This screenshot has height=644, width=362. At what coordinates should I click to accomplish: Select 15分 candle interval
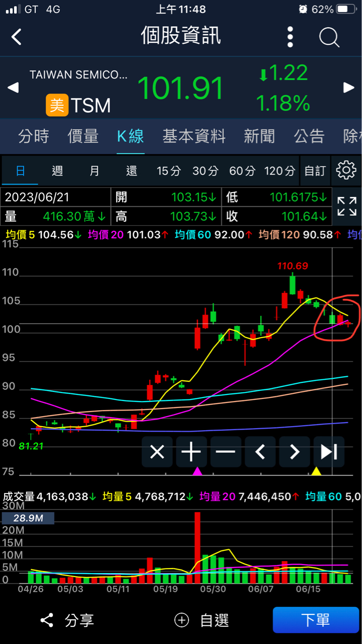tap(168, 171)
